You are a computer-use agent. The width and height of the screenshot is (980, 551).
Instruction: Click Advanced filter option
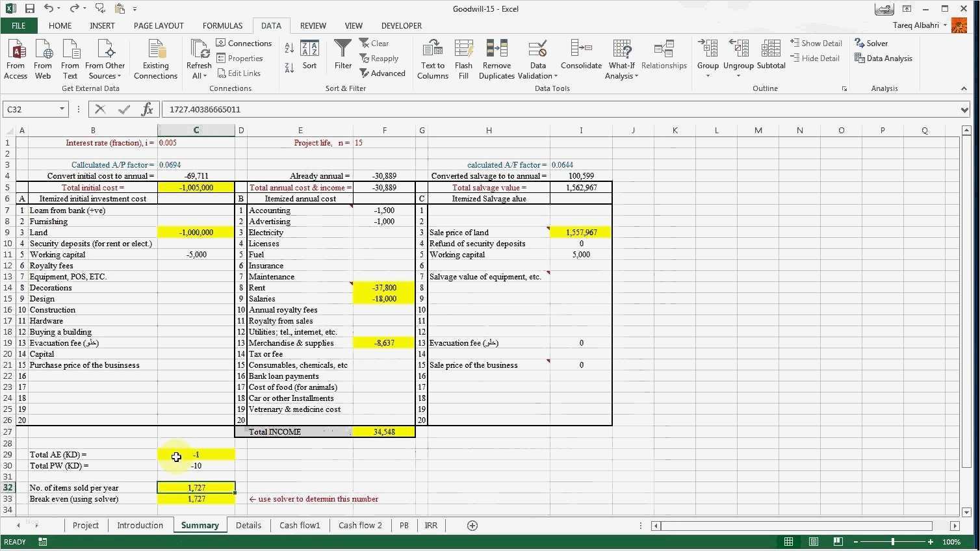382,73
